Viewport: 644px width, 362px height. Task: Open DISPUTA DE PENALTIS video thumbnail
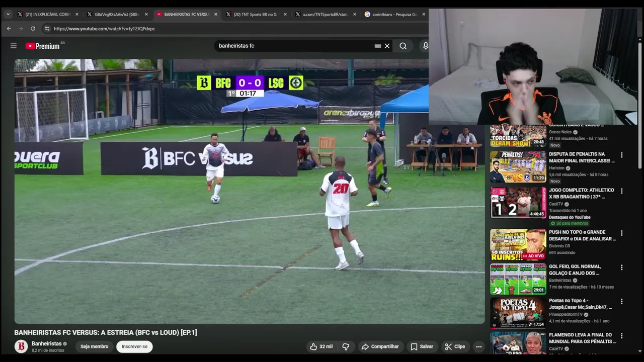click(518, 166)
